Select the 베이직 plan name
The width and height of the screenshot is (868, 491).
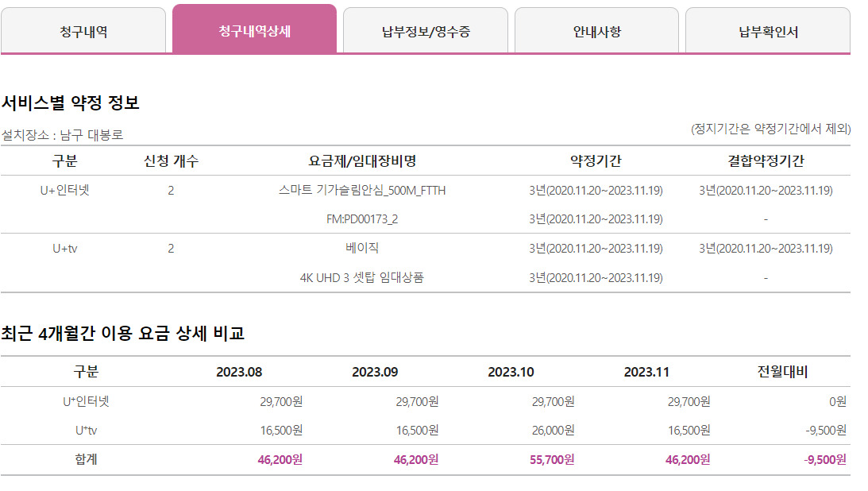[x=362, y=249]
